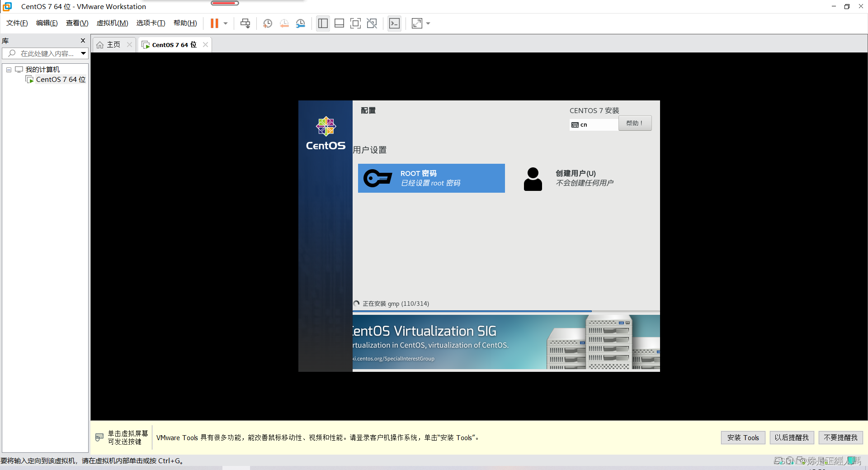868x470 pixels.
Task: Click the VMware Workstation title bar icon
Action: pyautogui.click(x=7, y=6)
